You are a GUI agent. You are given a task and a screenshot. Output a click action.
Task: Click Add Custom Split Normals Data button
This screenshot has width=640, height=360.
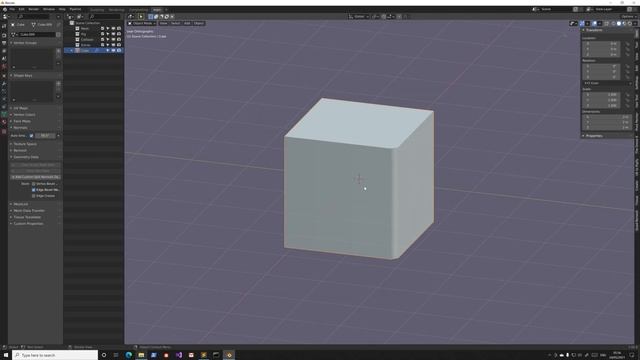click(36, 177)
